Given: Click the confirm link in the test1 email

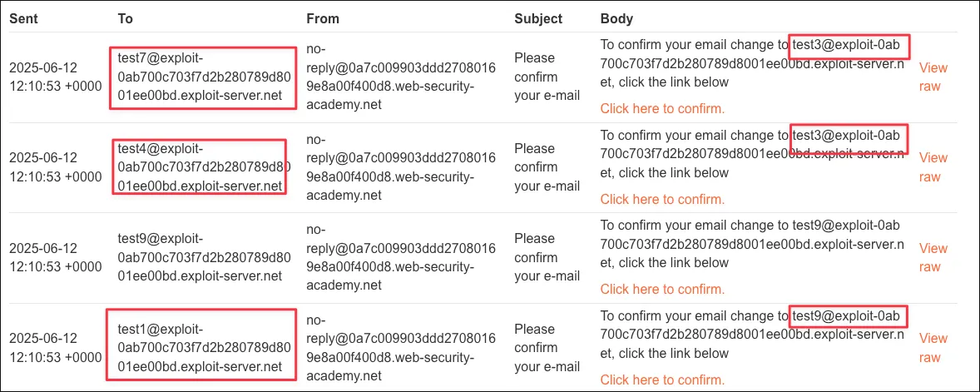Looking at the screenshot, I should [662, 380].
